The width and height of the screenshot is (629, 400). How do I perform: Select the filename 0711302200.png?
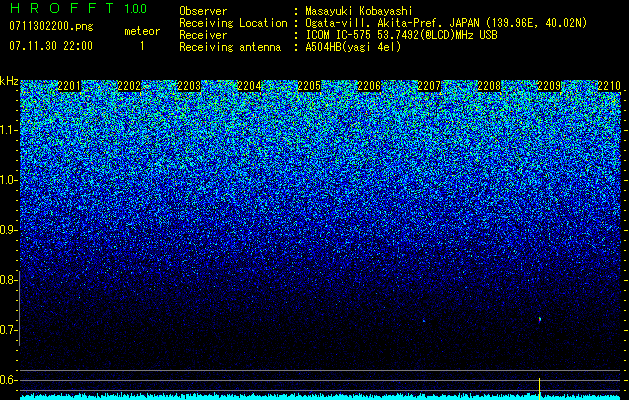tap(51, 26)
